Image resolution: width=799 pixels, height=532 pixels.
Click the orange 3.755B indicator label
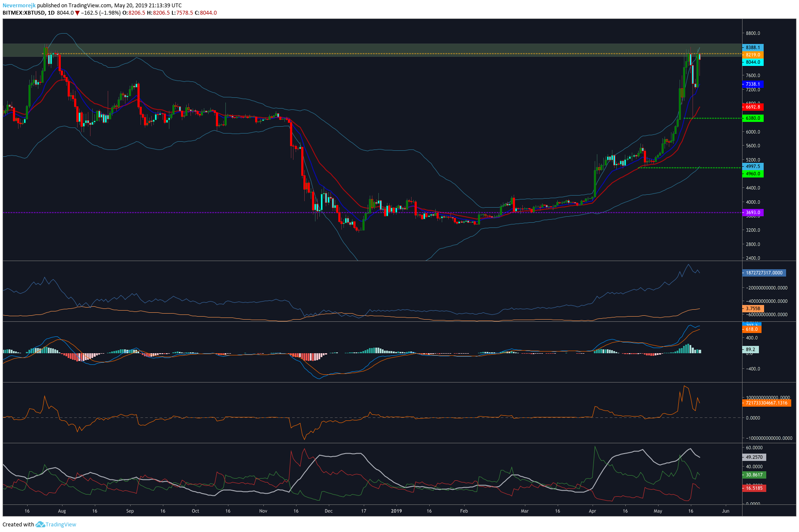click(x=753, y=308)
